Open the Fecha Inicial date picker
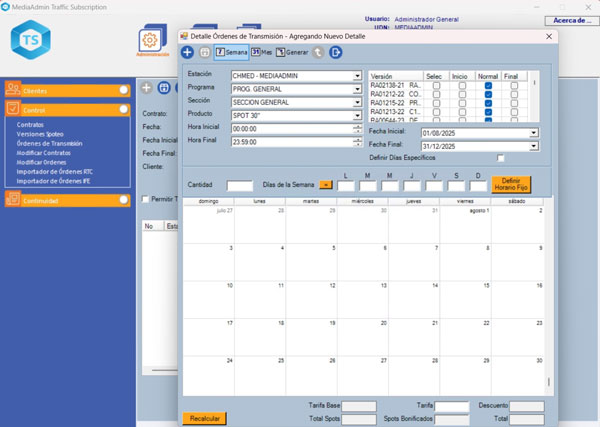This screenshot has width=600, height=427. [x=533, y=132]
